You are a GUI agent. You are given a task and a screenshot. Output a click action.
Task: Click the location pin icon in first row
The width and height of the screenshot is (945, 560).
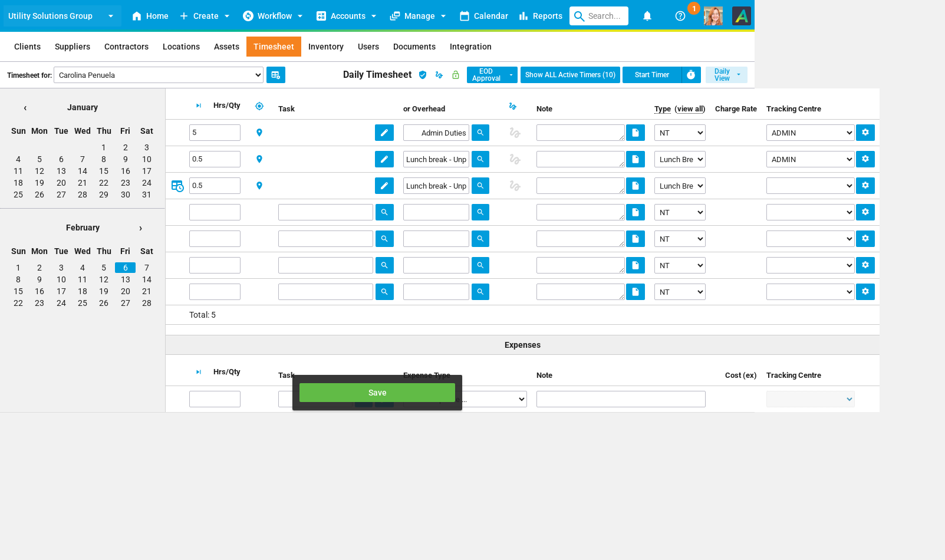259,133
